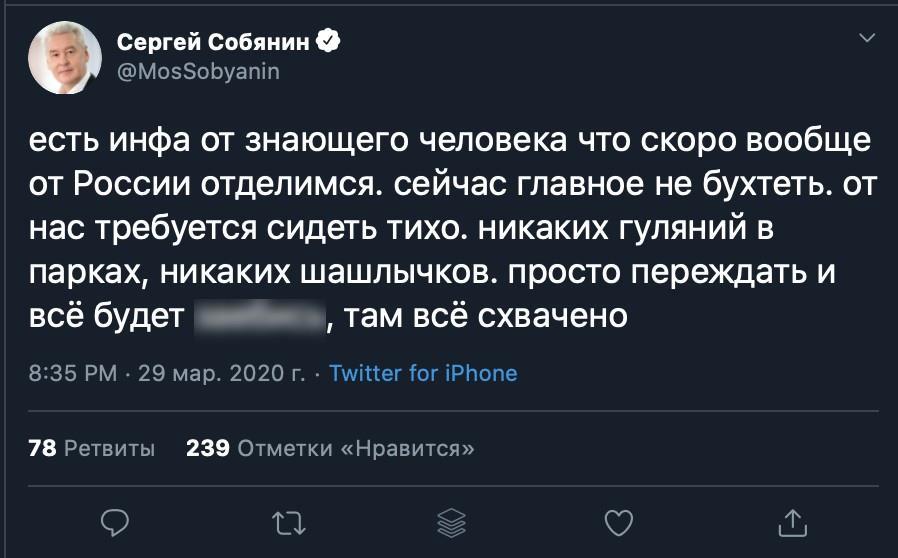Open the share tweet icon
The height and width of the screenshot is (558, 898).
tap(791, 521)
